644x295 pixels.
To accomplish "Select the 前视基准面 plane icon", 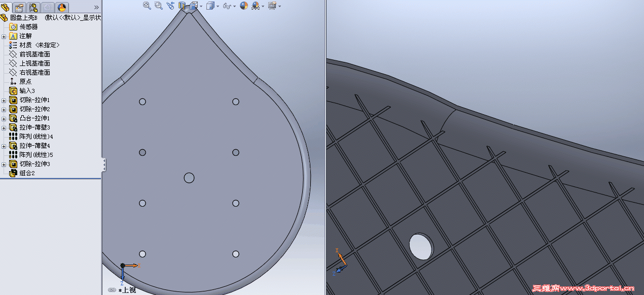I will point(13,54).
